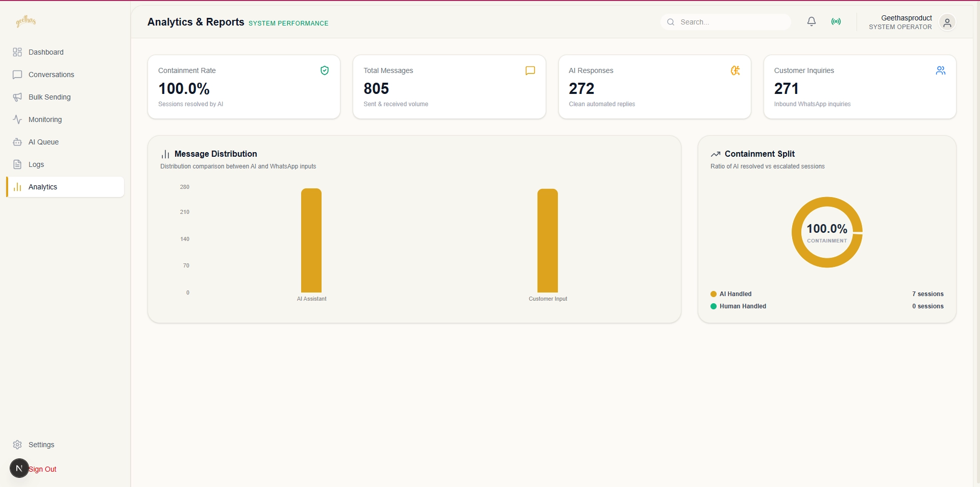This screenshot has height=487, width=980.
Task: Click the Logs document icon
Action: pyautogui.click(x=17, y=164)
